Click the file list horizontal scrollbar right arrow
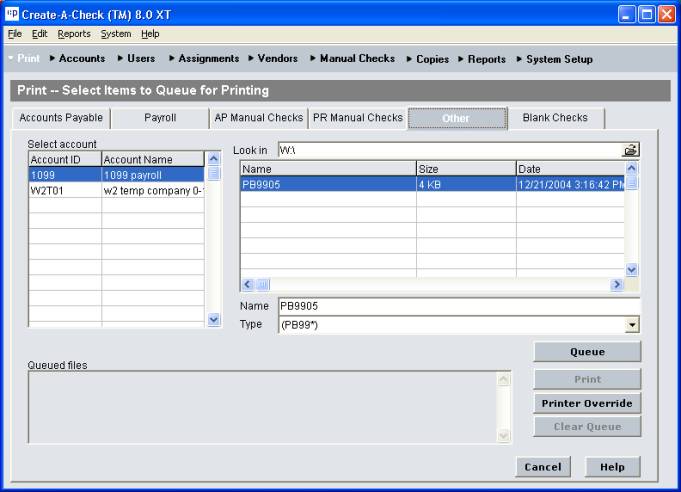Viewport: 681px width, 492px height. 617,285
